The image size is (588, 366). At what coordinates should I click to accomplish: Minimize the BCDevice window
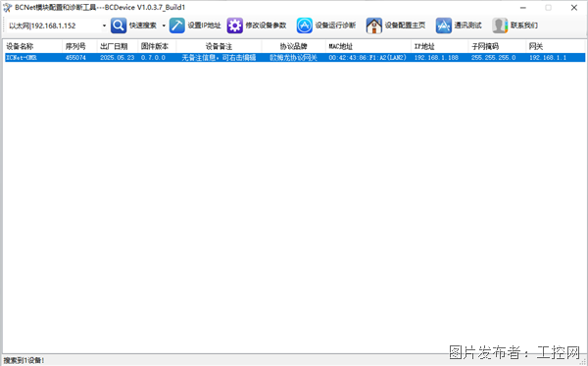tap(523, 8)
